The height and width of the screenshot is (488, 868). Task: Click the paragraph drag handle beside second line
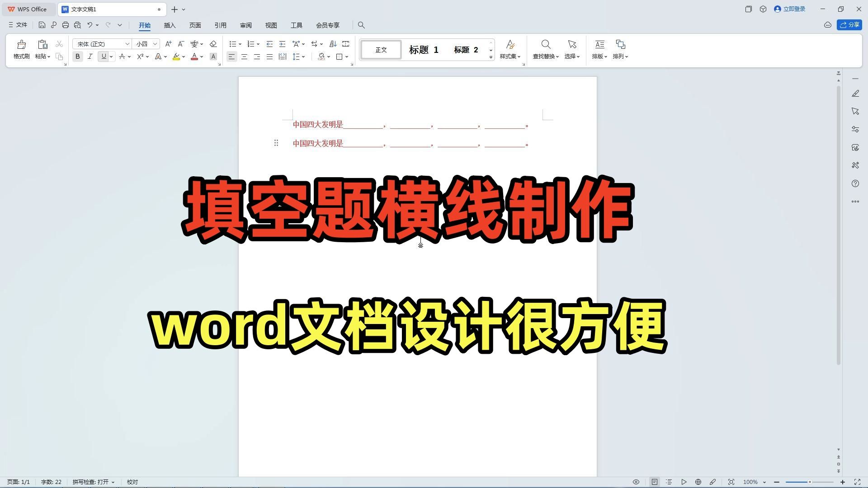pyautogui.click(x=276, y=143)
